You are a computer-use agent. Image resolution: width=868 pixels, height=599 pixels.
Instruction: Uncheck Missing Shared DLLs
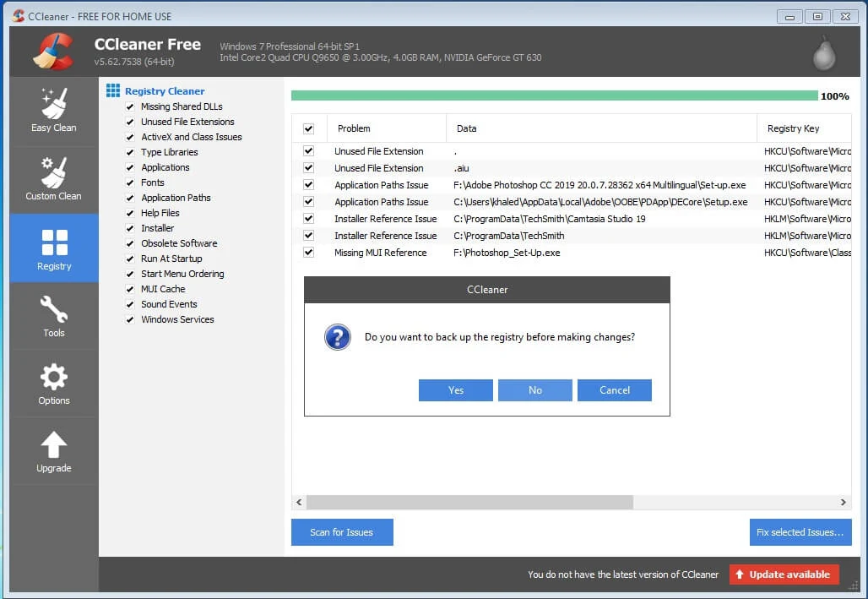(x=130, y=106)
